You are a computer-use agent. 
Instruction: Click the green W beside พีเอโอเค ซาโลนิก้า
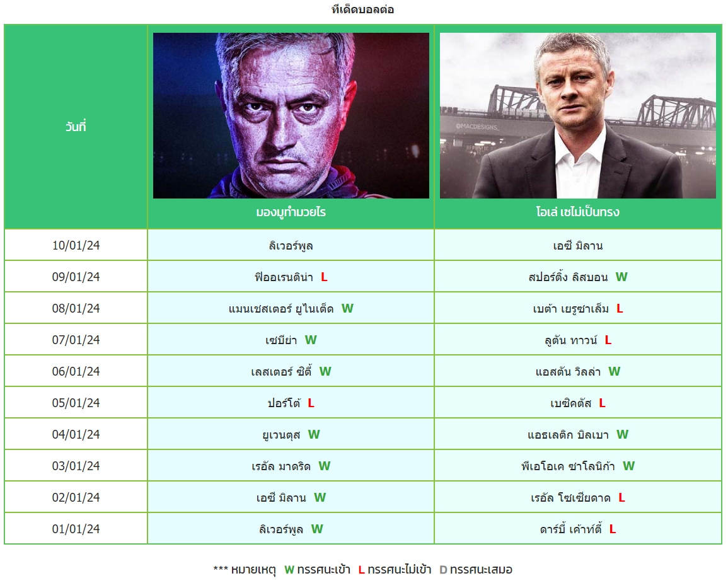coord(628,466)
